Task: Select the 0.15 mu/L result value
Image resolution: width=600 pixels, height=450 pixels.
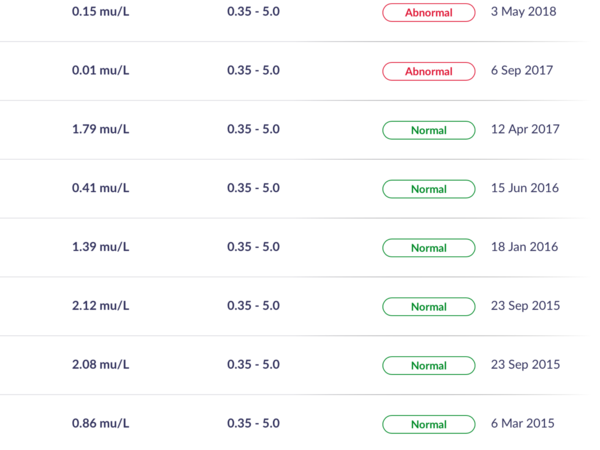Action: [101, 11]
